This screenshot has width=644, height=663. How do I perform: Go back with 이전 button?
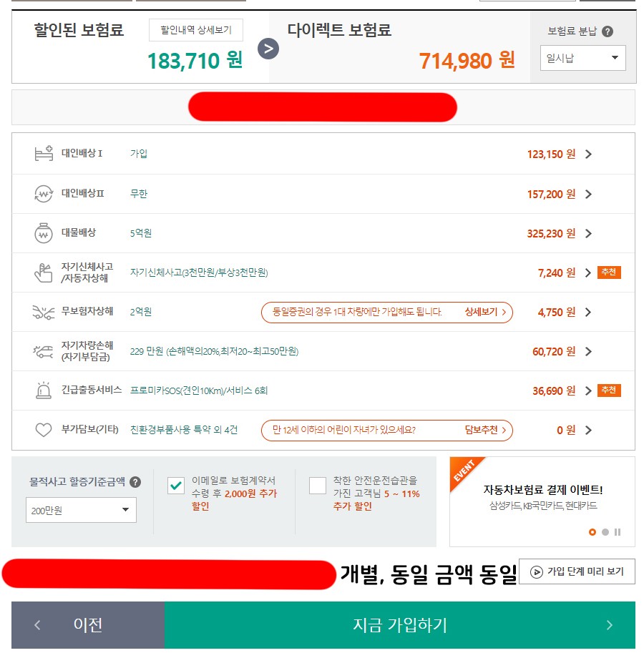tap(88, 625)
